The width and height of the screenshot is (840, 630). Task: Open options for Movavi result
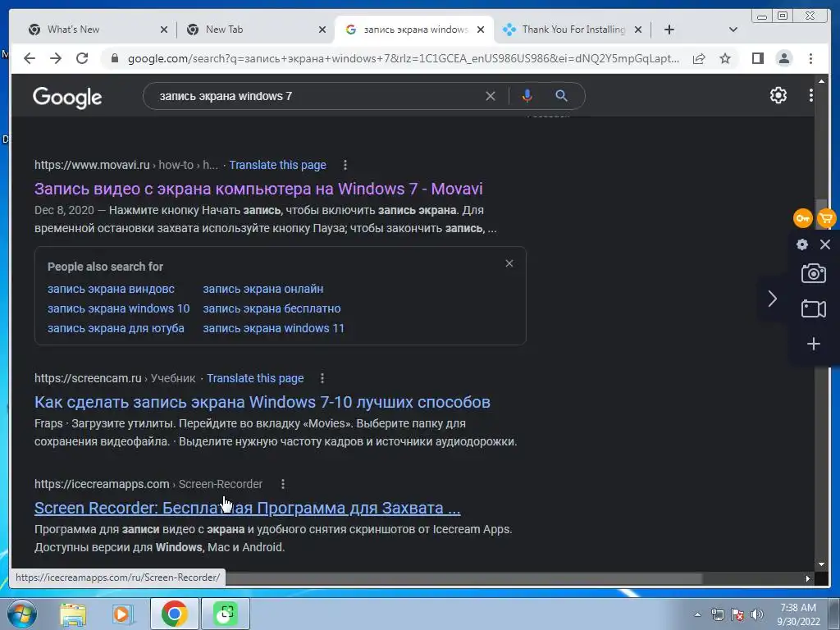click(345, 165)
